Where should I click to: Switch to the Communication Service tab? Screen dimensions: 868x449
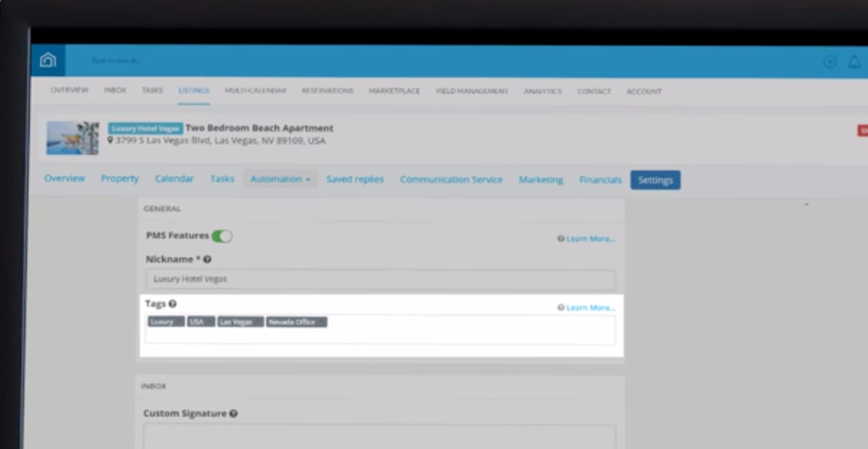(451, 180)
